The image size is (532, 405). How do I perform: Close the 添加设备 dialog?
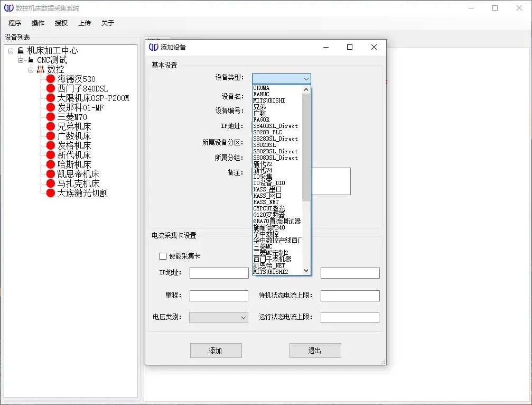click(374, 47)
